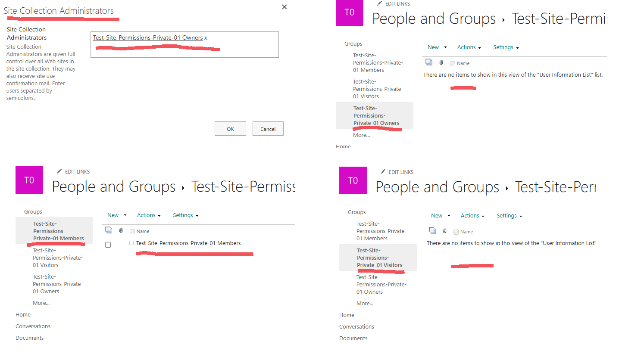Image resolution: width=644 pixels, height=357 pixels.
Task: Click the attachment paperclip icon in the Owners-highlighted view
Action: point(441,62)
